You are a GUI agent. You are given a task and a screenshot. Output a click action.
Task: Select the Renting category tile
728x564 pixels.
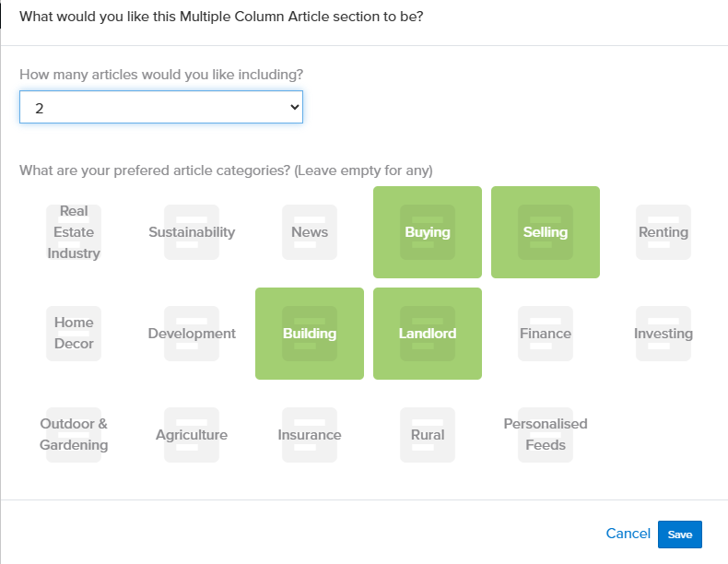[x=663, y=232]
